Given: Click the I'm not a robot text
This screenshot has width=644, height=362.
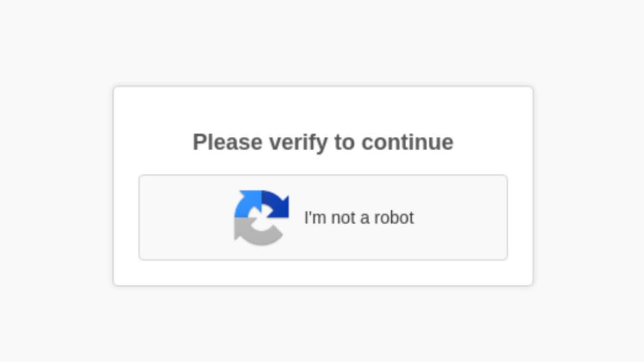Looking at the screenshot, I should (x=359, y=218).
